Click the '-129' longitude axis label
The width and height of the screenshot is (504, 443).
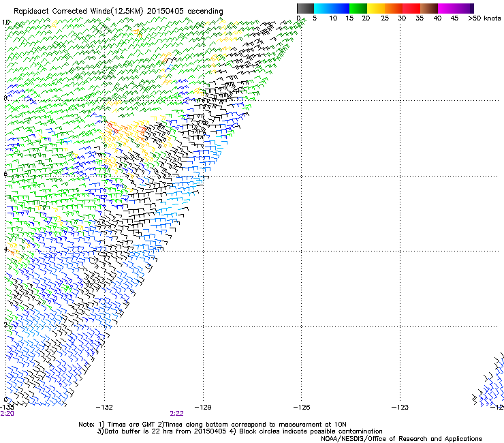click(203, 408)
